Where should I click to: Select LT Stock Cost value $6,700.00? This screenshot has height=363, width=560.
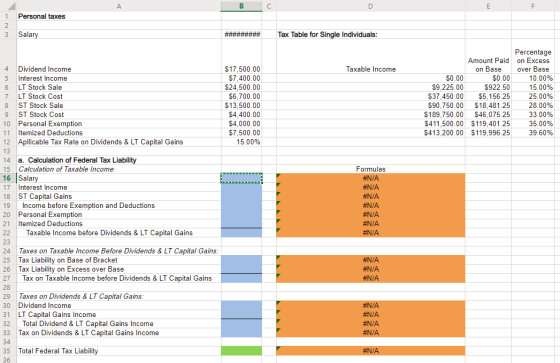pos(241,96)
